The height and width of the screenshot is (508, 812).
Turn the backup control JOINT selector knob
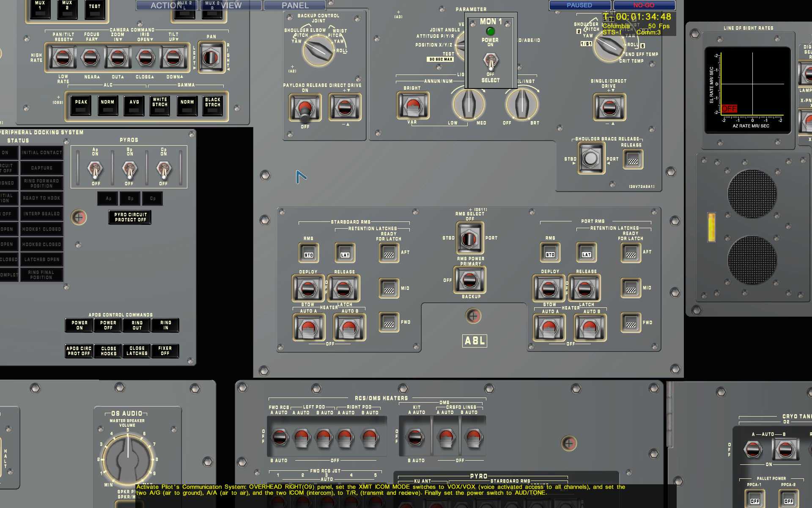pos(318,50)
